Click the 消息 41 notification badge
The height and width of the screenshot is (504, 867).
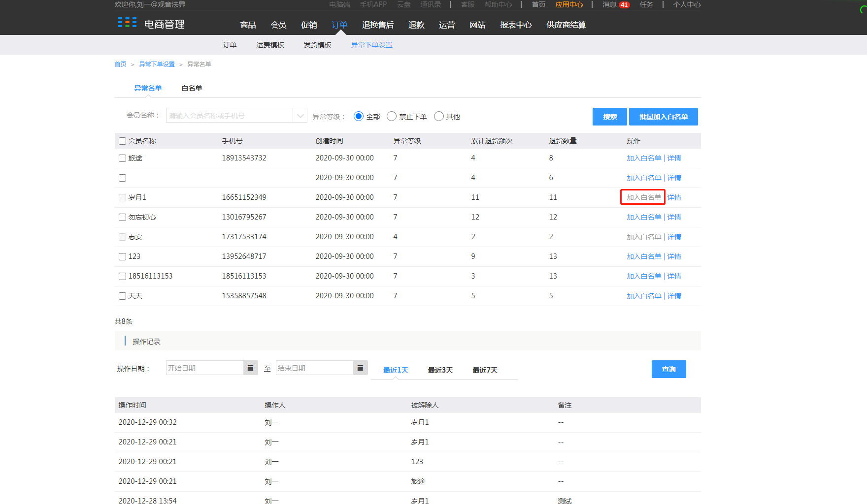pyautogui.click(x=624, y=5)
